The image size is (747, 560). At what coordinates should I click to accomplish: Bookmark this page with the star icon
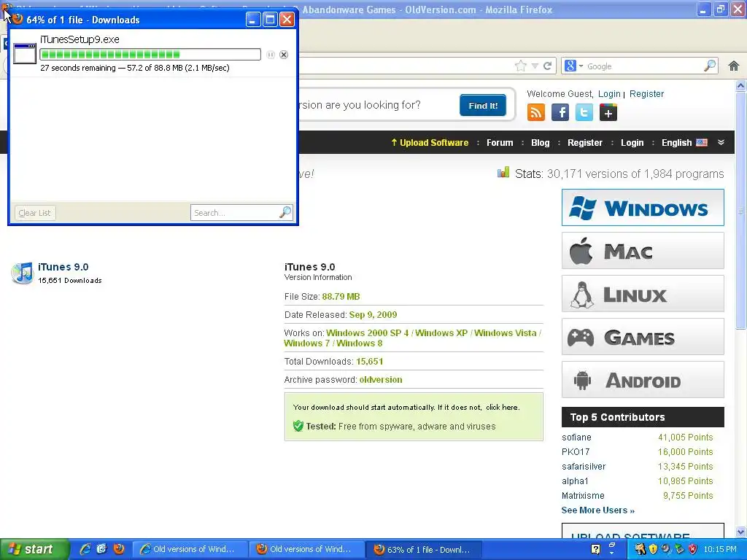pos(521,66)
